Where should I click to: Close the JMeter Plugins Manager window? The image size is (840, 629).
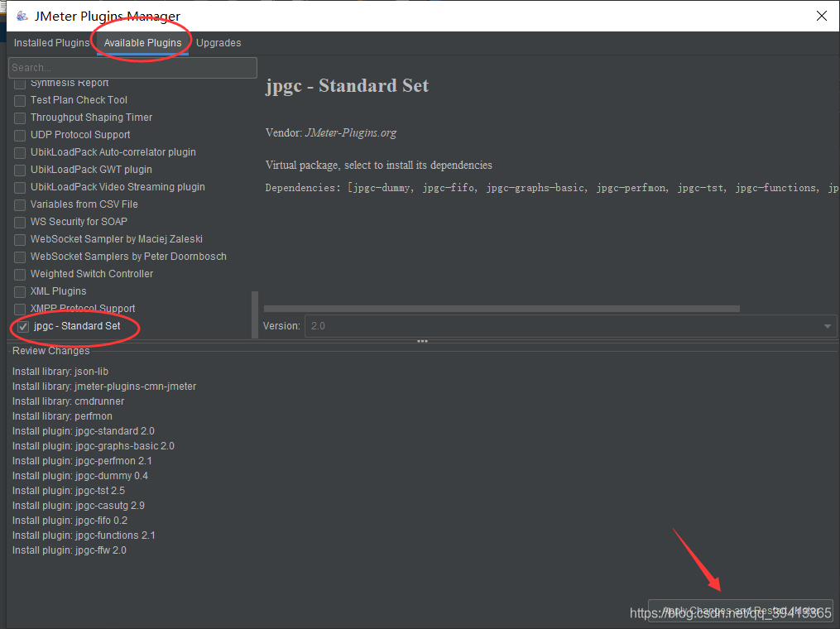tap(821, 16)
